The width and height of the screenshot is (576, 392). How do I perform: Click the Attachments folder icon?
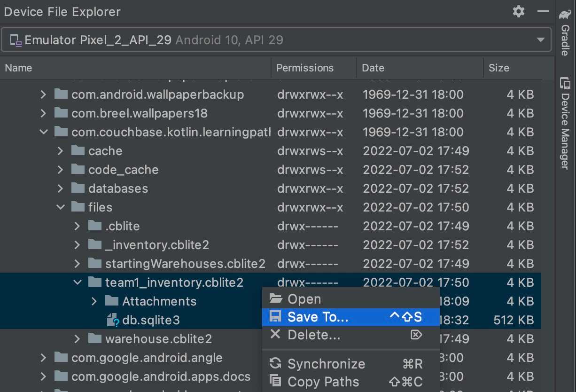tap(111, 301)
